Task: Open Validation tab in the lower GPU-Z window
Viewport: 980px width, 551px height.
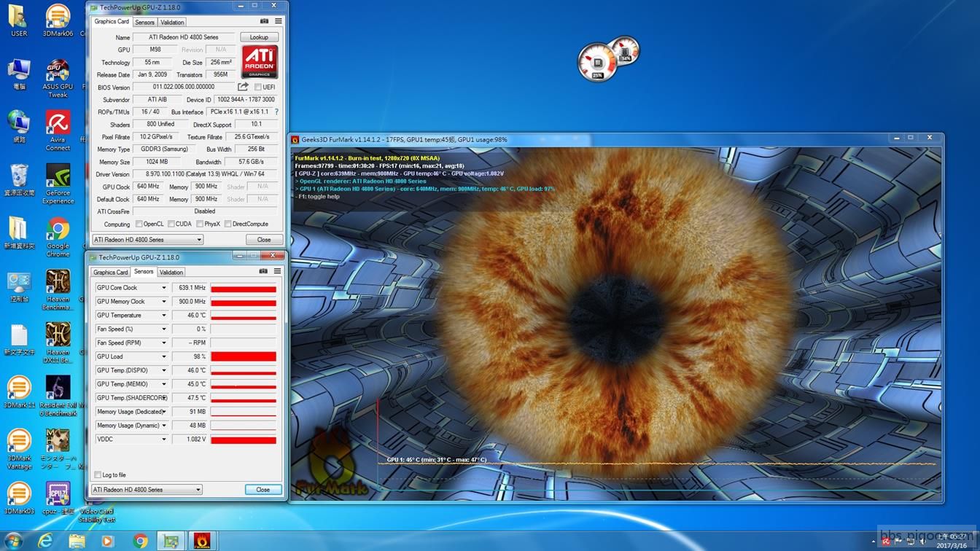Action: [171, 272]
